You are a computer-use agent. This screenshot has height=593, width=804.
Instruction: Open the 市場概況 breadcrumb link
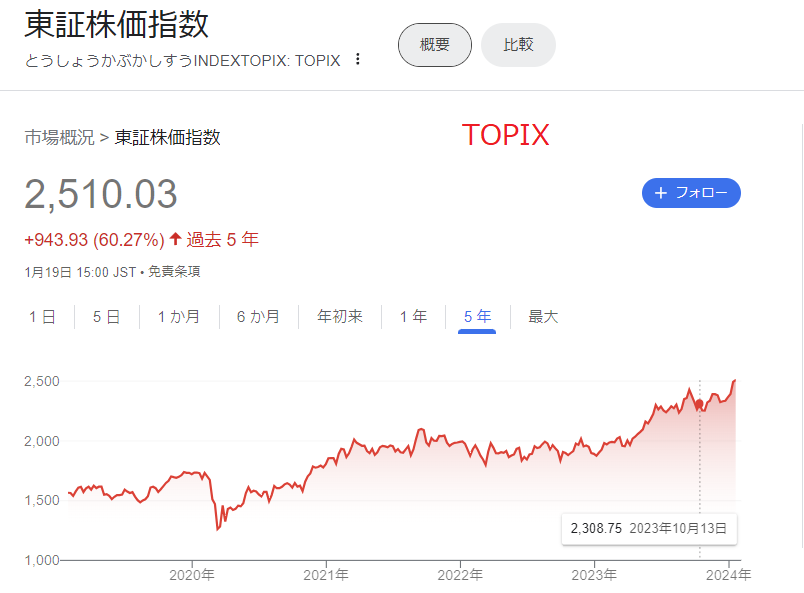(59, 137)
